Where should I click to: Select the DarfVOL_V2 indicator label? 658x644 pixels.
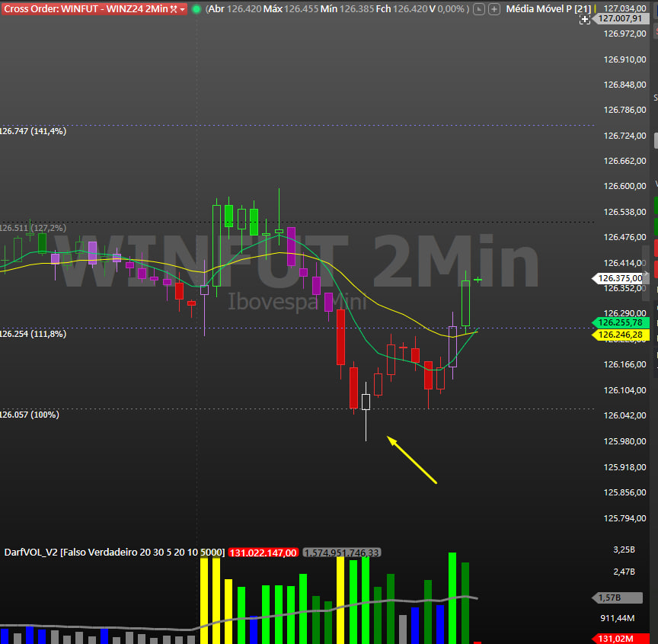tap(114, 552)
